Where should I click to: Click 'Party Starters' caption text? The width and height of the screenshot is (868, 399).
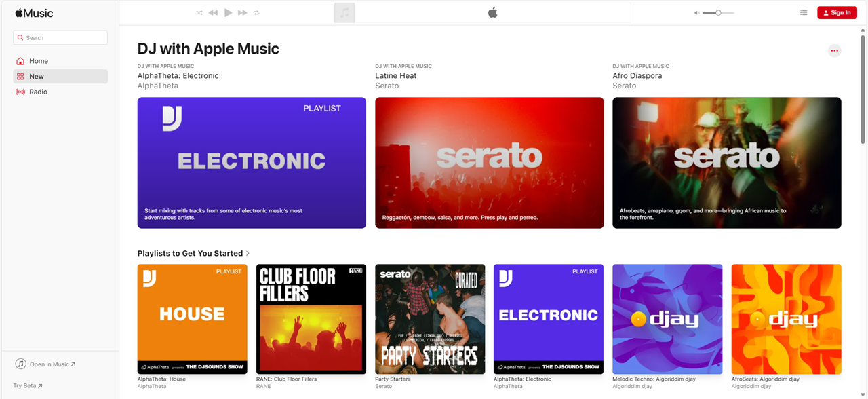point(393,379)
